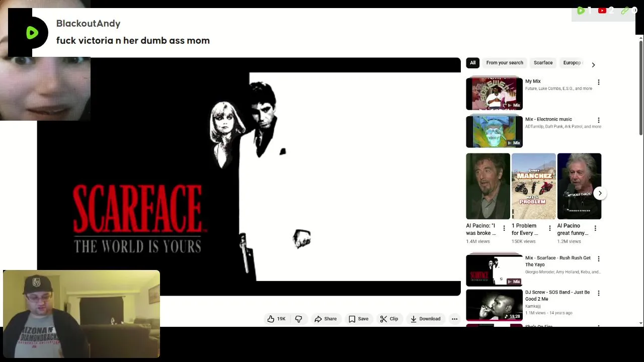Screen dimensions: 644x362
Task: Click the Mix - Scarface Rush Rush title
Action: [558, 261]
